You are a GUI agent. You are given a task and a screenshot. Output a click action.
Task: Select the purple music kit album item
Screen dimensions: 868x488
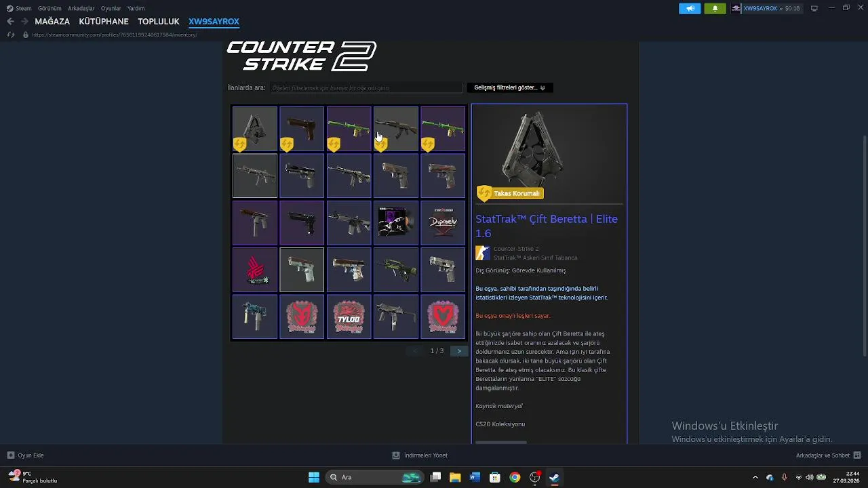click(x=396, y=222)
